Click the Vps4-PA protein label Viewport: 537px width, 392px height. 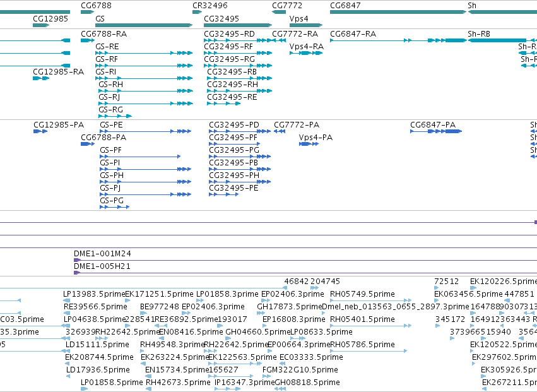pyautogui.click(x=316, y=138)
